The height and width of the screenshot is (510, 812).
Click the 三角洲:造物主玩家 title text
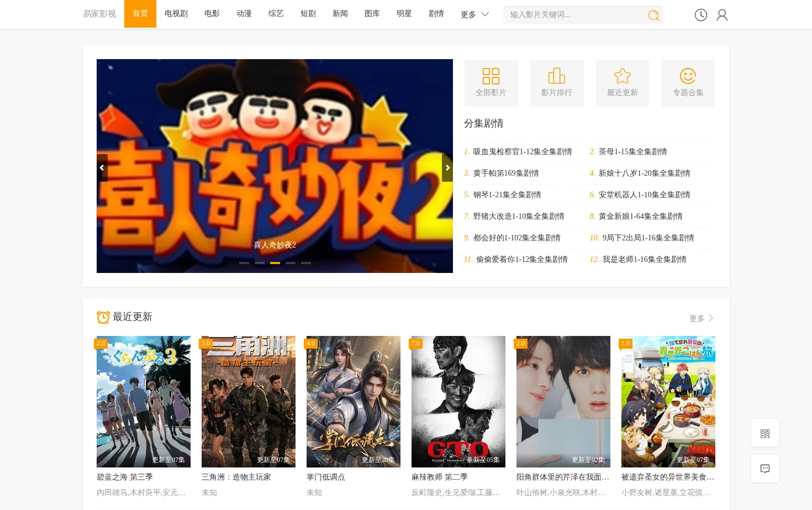[x=236, y=477]
